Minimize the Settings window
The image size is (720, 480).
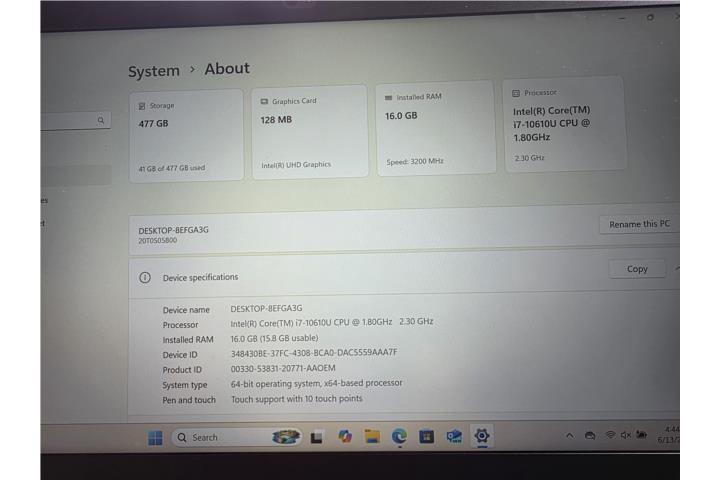tap(622, 18)
